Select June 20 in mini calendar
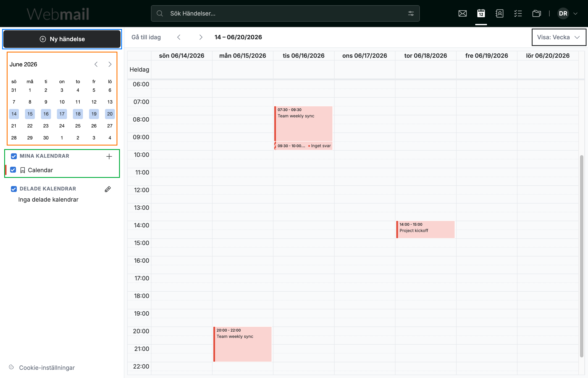 (110, 114)
